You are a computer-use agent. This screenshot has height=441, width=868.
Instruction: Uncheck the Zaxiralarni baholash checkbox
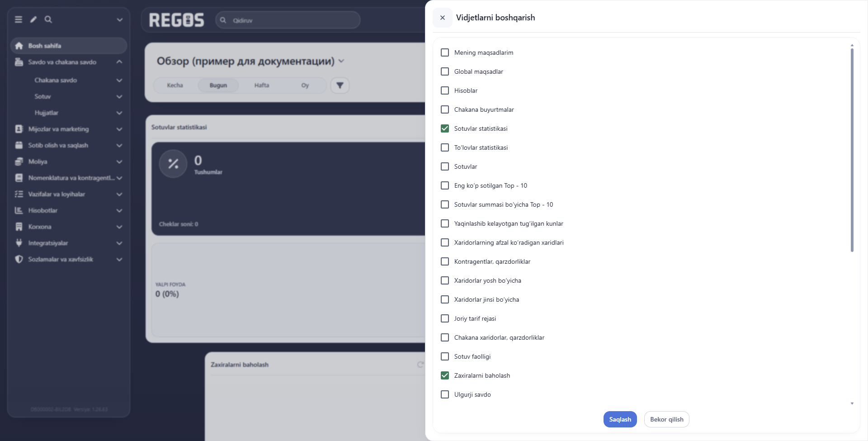click(445, 375)
